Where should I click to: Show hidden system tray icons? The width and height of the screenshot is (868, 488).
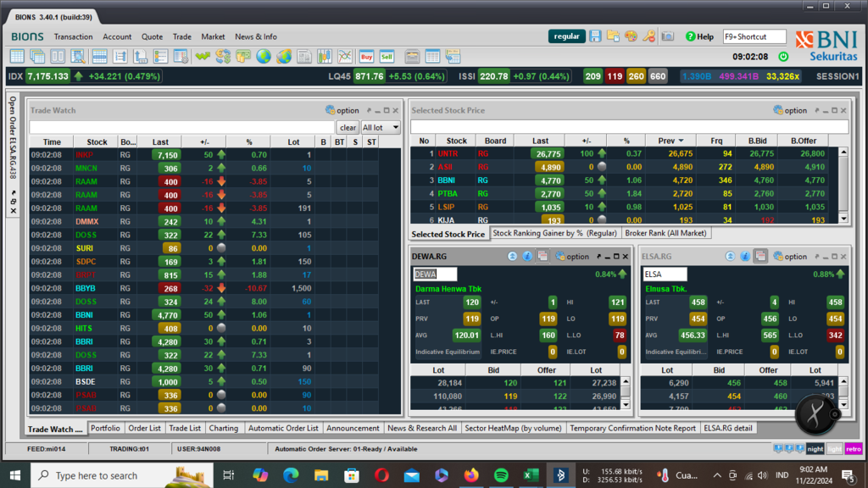[x=717, y=475]
